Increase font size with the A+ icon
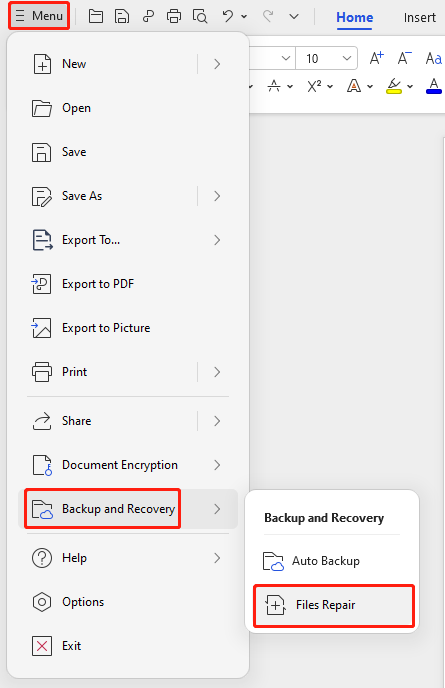The width and height of the screenshot is (445, 688). 377,58
